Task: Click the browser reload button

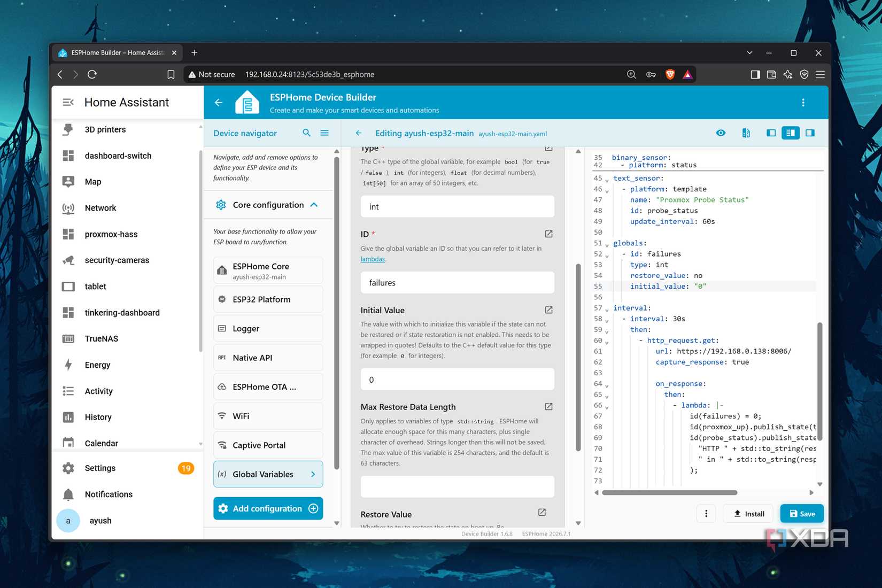Action: click(92, 74)
